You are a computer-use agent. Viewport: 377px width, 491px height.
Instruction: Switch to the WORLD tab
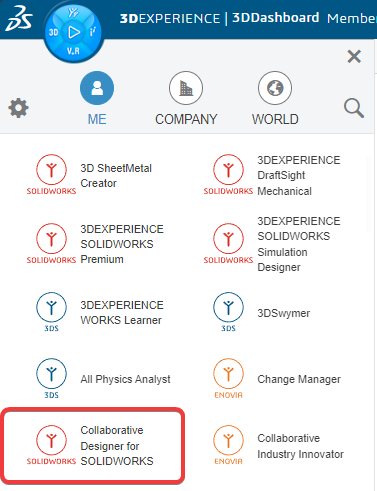coord(275,98)
